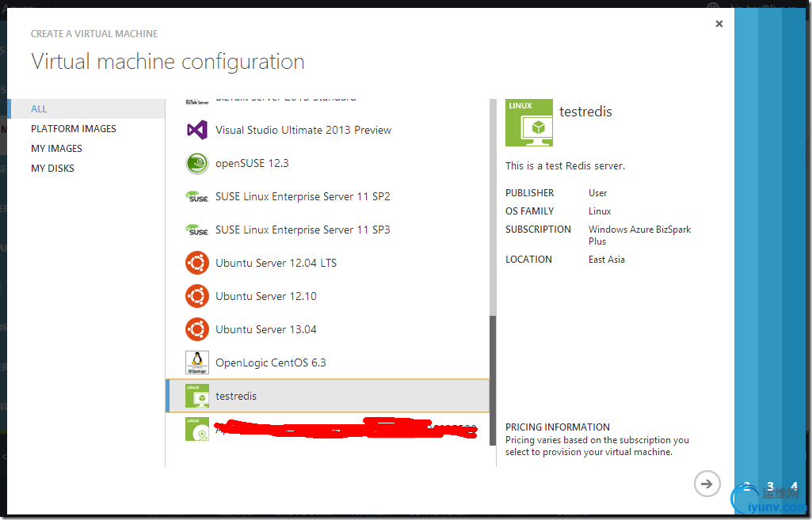Jump to wizard step 3 indicator
The width and height of the screenshot is (812, 520).
pyautogui.click(x=770, y=487)
